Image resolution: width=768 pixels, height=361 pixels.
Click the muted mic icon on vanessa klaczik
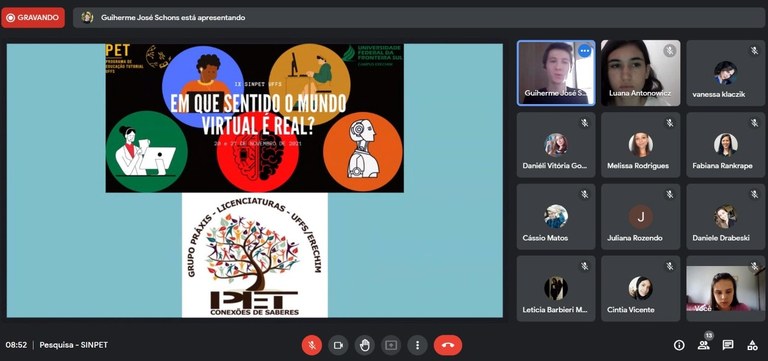pyautogui.click(x=754, y=50)
